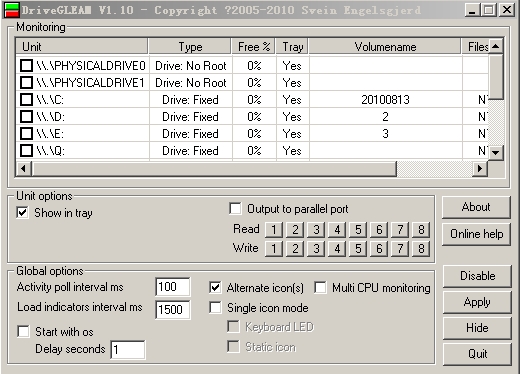Viewport: 520px width, 374px height.
Task: Select Write pin 1
Action: click(274, 249)
